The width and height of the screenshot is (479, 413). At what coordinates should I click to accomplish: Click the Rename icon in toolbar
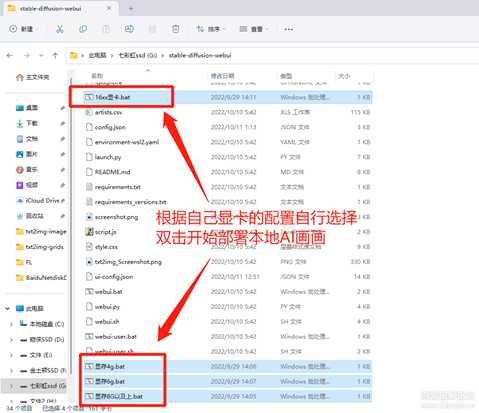point(129,29)
